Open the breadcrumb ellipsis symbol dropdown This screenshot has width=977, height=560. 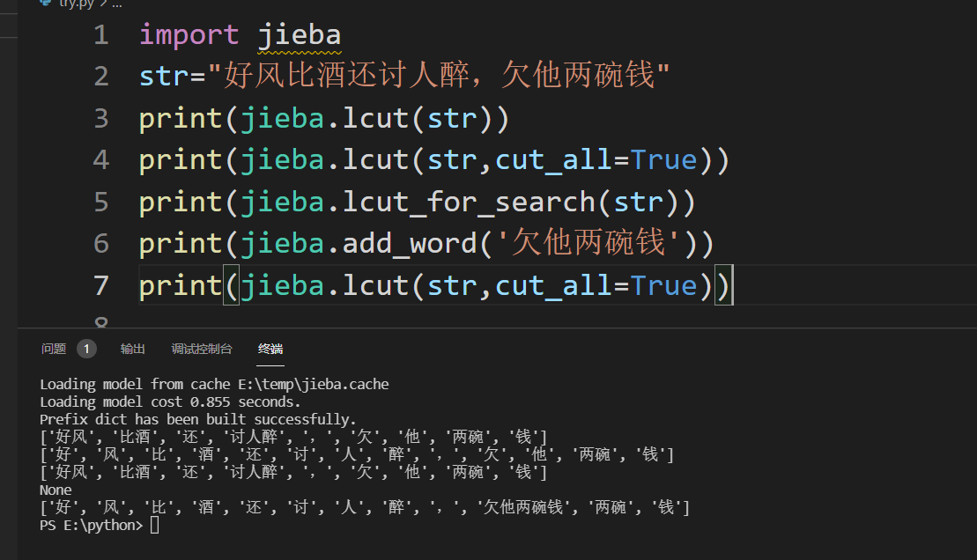(x=118, y=4)
